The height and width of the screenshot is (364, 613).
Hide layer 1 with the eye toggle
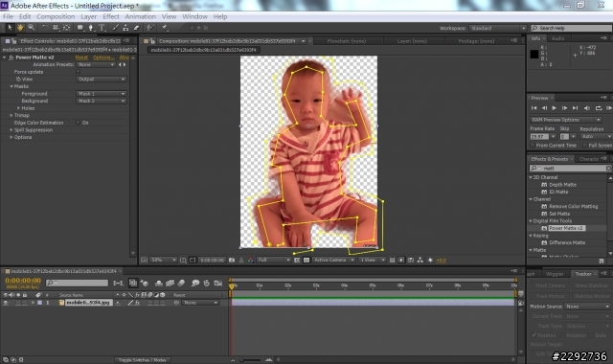tap(6, 303)
